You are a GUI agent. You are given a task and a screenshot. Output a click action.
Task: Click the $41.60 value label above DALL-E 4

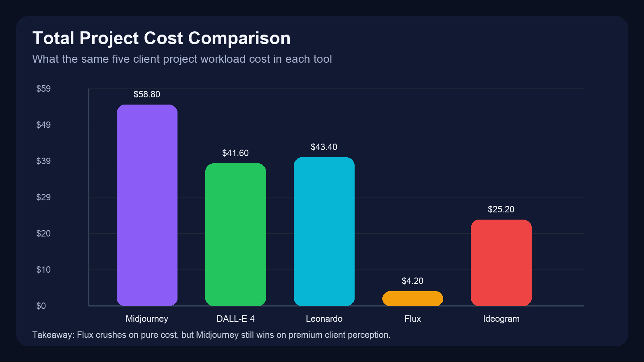tap(235, 153)
